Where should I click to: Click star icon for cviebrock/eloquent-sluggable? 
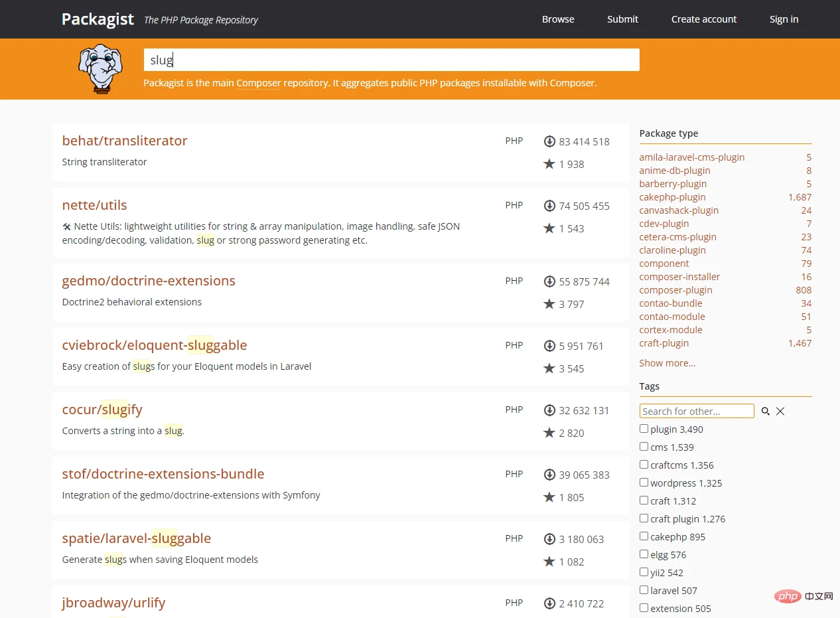[x=549, y=368]
